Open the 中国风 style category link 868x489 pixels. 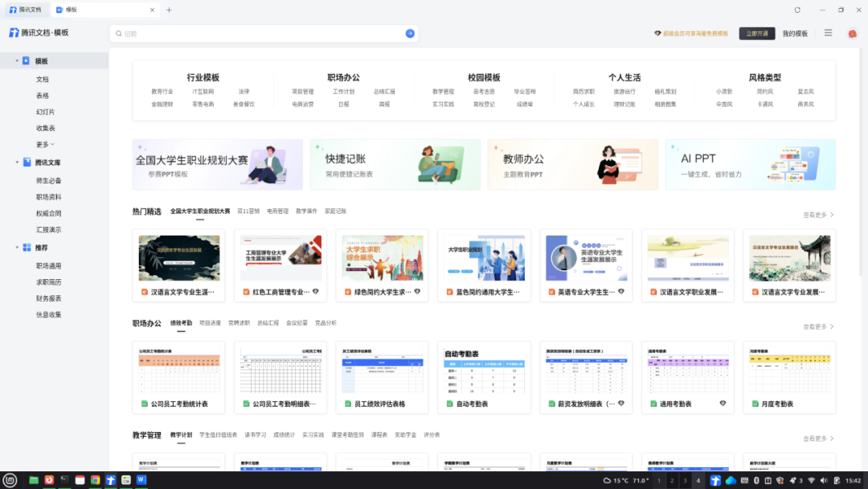click(x=723, y=104)
